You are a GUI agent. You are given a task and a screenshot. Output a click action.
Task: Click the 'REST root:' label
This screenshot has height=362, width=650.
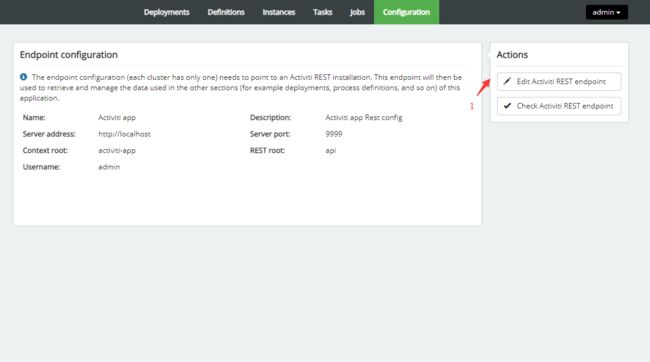click(x=267, y=151)
